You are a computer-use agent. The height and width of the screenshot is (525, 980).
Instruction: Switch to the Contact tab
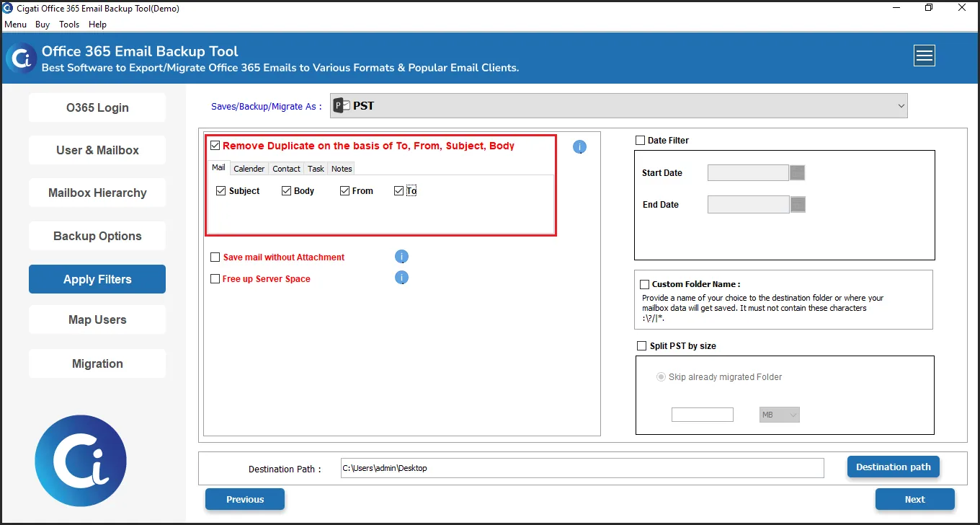pos(286,169)
